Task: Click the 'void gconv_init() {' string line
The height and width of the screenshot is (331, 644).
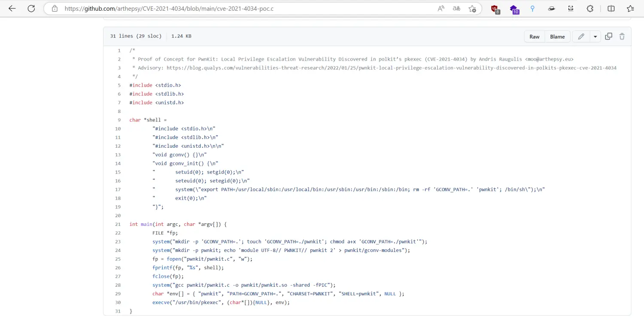Action: (x=185, y=163)
